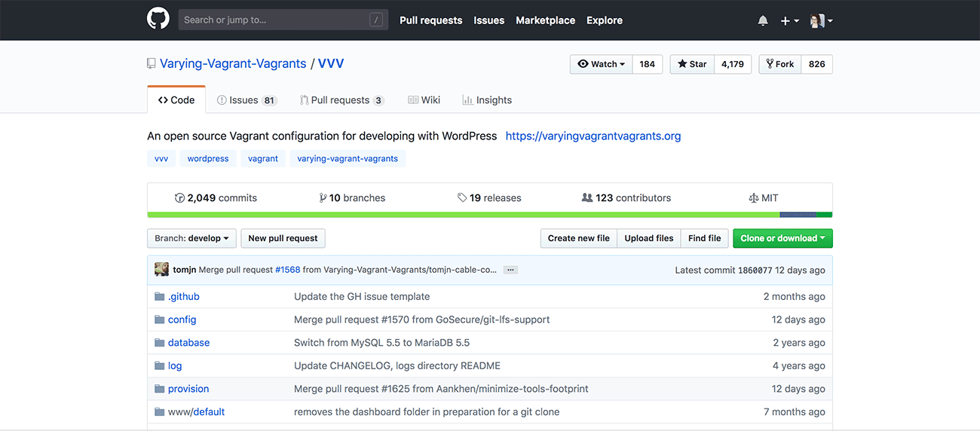View the 2,049 commits history

point(216,198)
